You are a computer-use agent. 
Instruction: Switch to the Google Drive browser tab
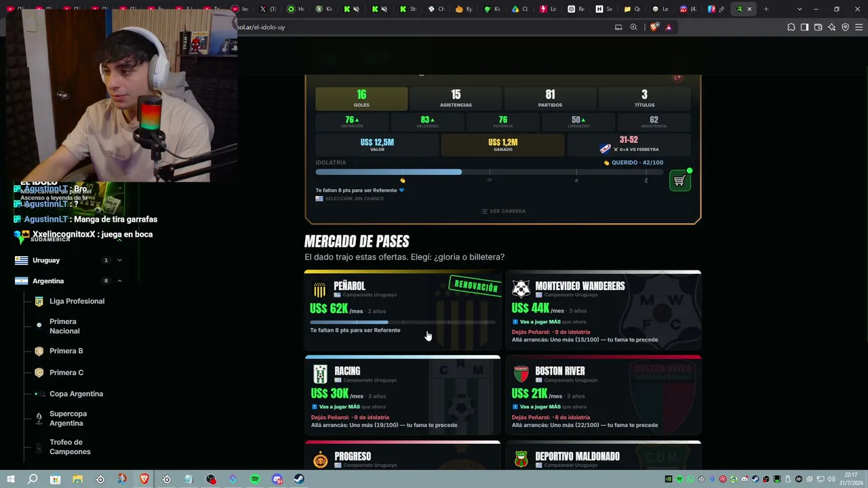520,9
